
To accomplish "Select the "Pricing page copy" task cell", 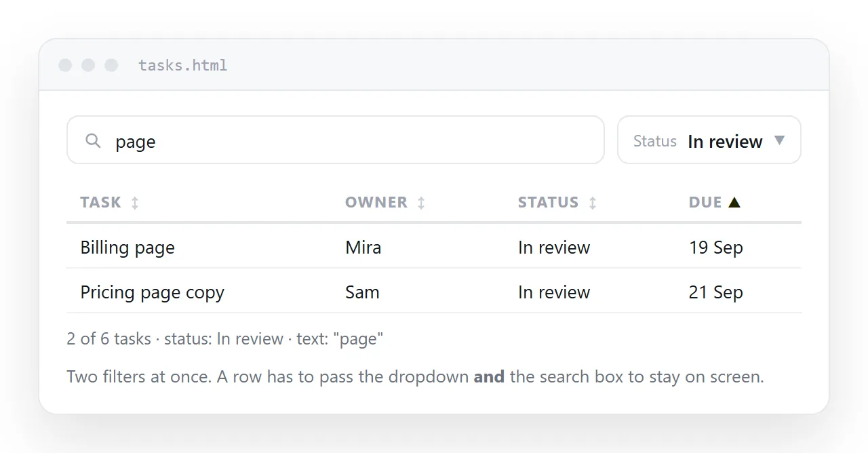I will [x=153, y=292].
